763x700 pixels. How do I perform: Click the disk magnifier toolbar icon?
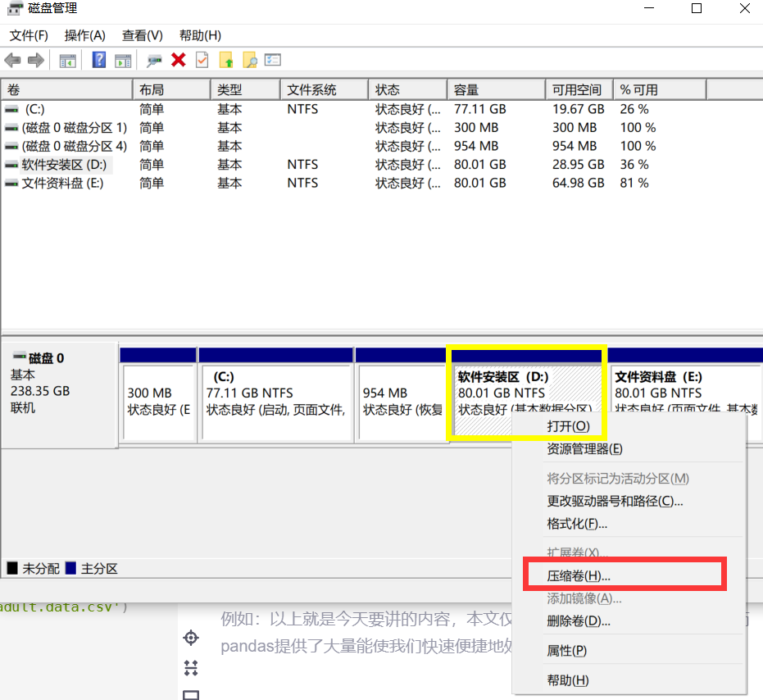point(154,61)
